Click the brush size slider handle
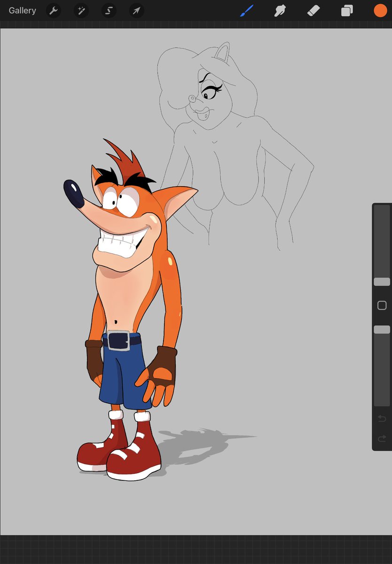Screen dimensions: 392x564 [x=382, y=282]
